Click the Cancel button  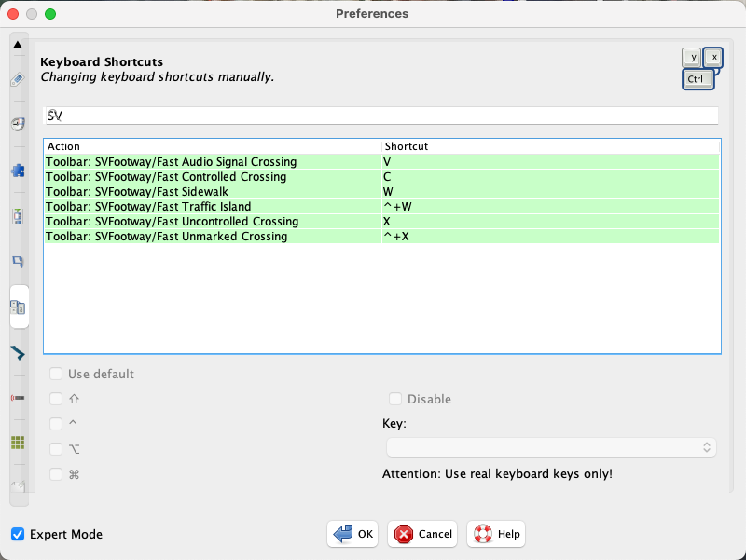point(421,534)
